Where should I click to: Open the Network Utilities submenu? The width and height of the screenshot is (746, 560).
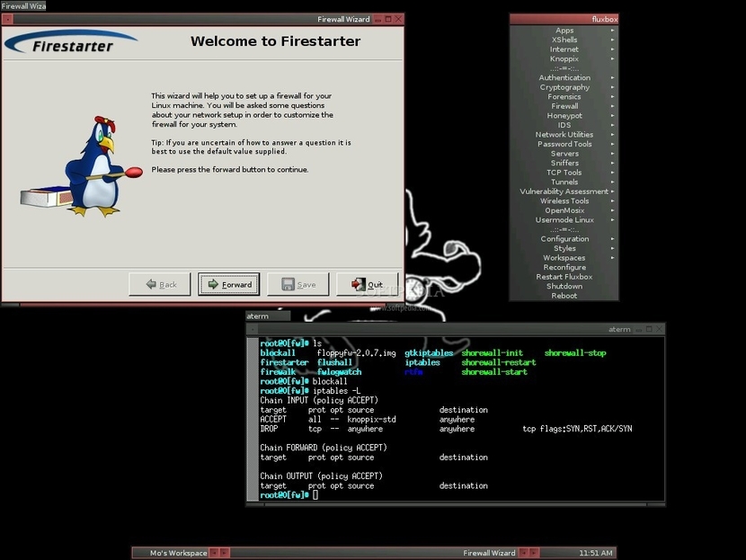click(x=564, y=135)
